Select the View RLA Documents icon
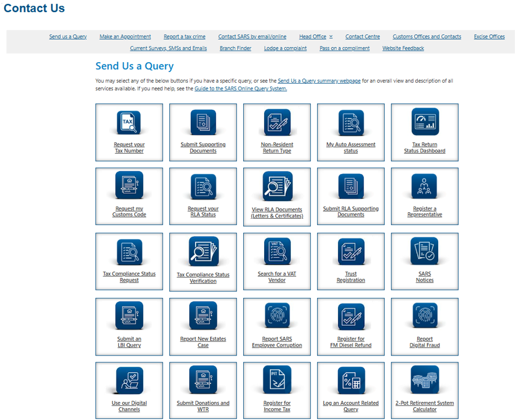Image resolution: width=519 pixels, height=420 pixels. (x=278, y=186)
